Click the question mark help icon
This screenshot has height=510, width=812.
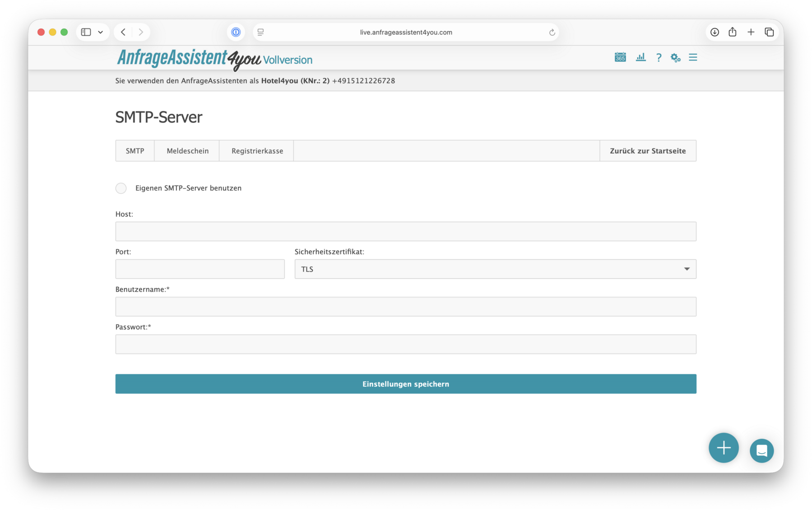659,57
